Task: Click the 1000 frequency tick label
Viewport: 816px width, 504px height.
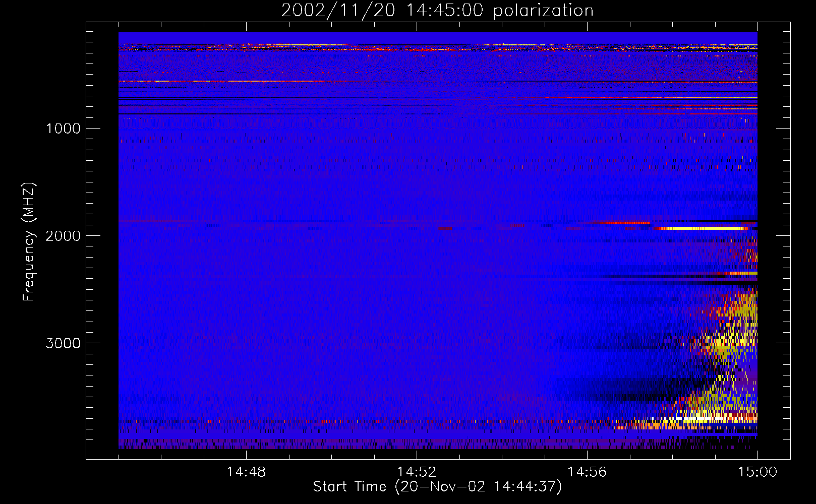Action: coord(63,129)
